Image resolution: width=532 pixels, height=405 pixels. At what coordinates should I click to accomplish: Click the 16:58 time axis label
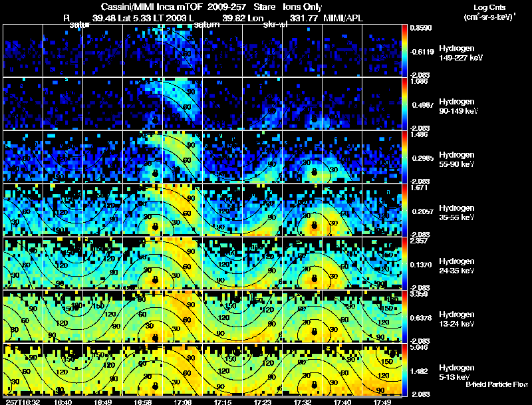click(143, 402)
